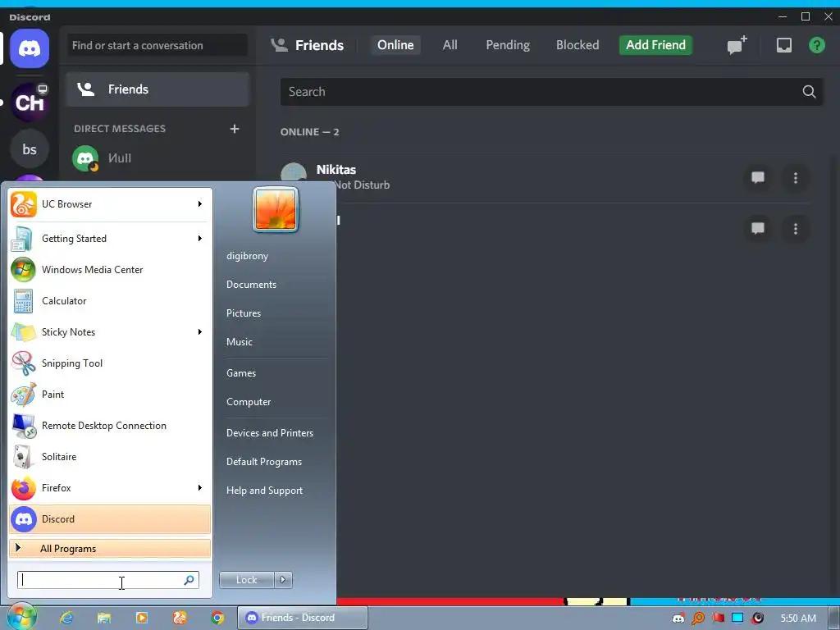Image resolution: width=840 pixels, height=630 pixels.
Task: Expand Firefox jump list arrow
Action: [x=200, y=488]
